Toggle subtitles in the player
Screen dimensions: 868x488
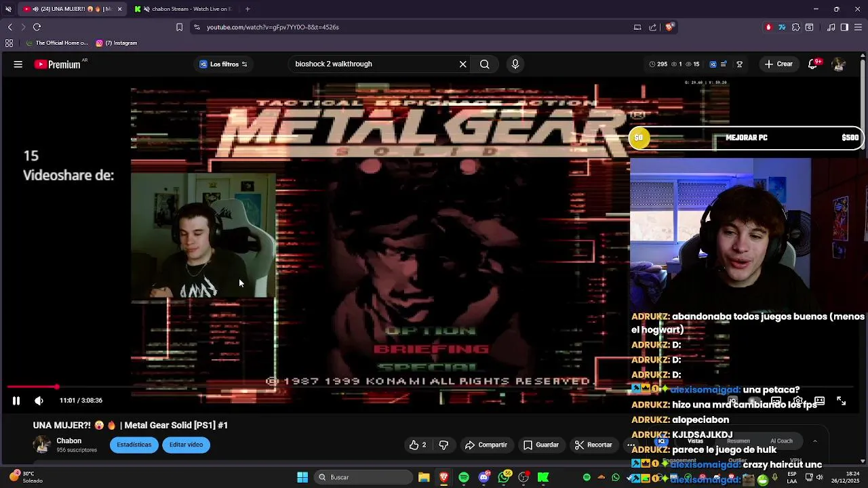coord(776,401)
